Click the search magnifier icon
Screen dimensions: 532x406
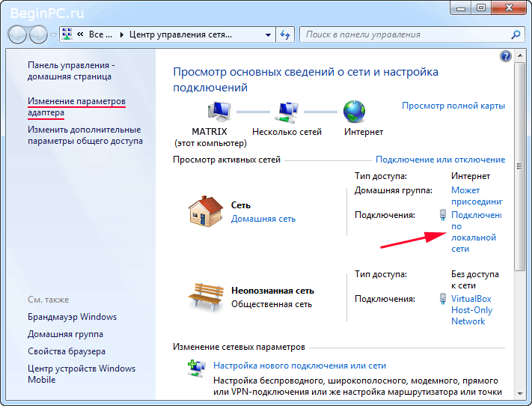coord(516,34)
